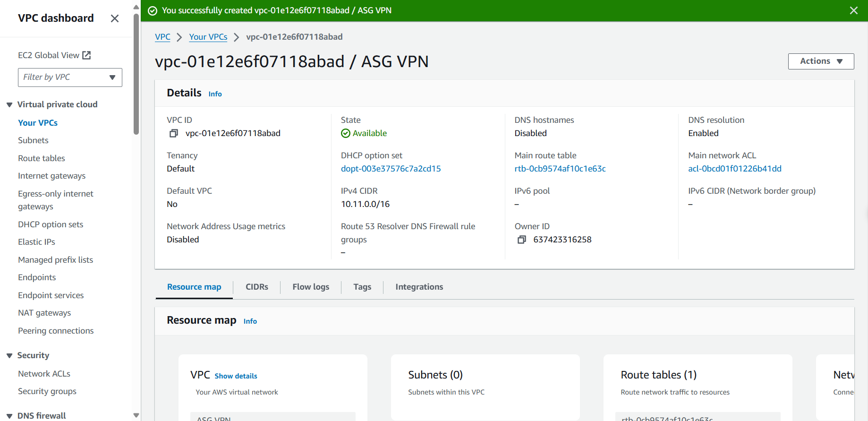The image size is (868, 421).
Task: Click the IPv4 CIDR value 10.11.0.0/16
Action: [x=366, y=204]
